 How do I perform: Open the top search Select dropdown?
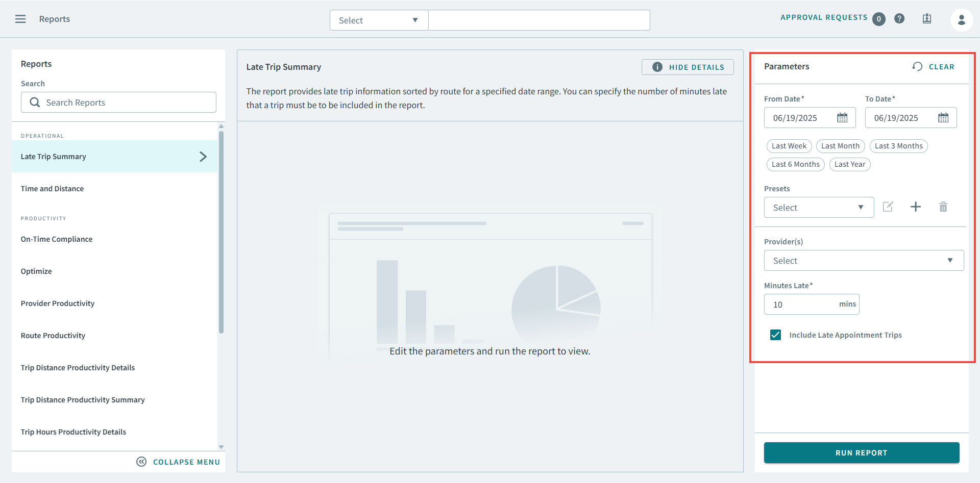coord(378,20)
